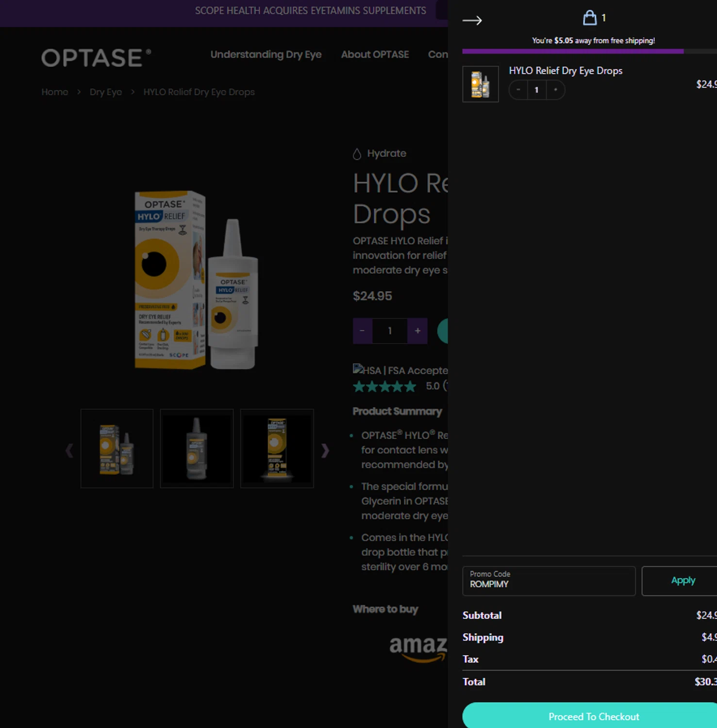Open the shopping bag cart icon
The width and height of the screenshot is (717, 728).
point(589,18)
